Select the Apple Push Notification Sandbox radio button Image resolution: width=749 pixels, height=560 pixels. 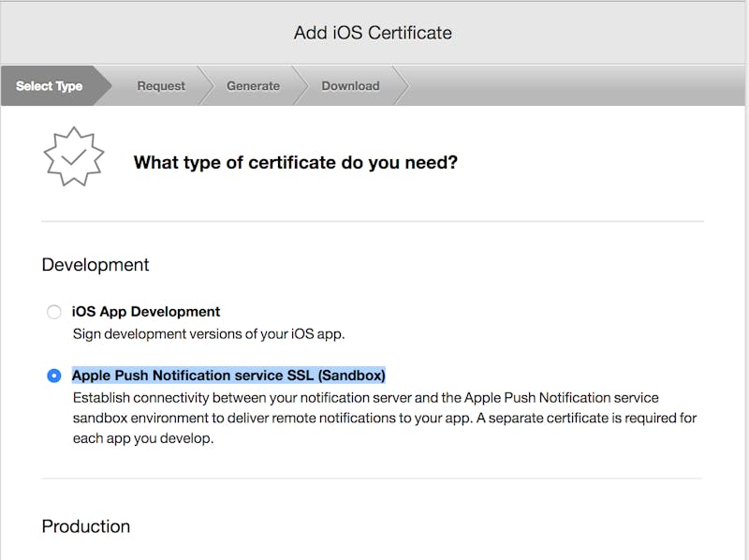(x=54, y=376)
